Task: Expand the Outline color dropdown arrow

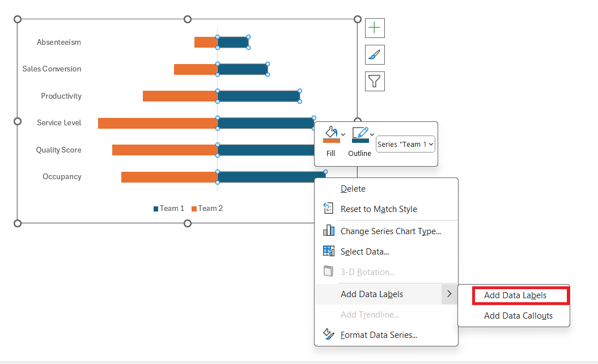Action: click(x=372, y=135)
